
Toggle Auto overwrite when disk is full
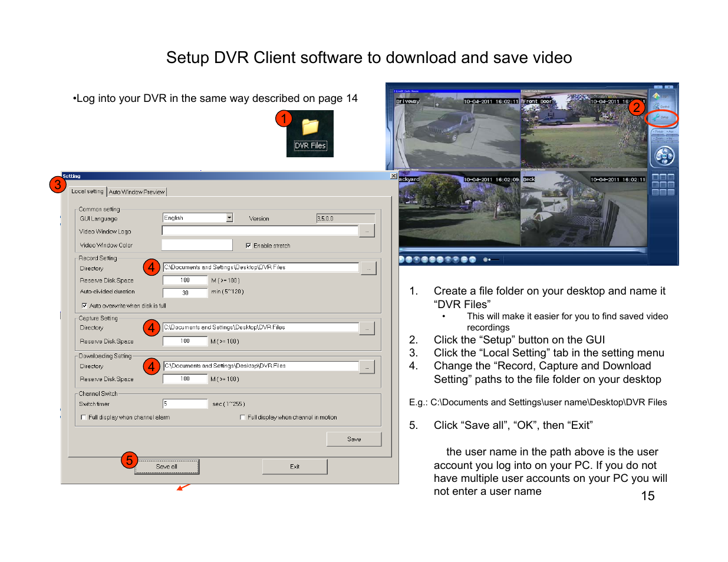tap(84, 306)
